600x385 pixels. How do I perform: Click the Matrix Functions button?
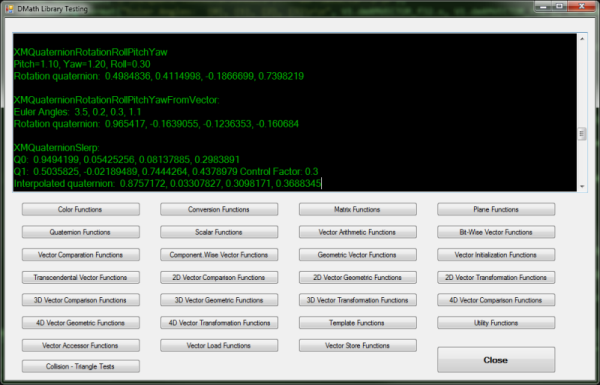click(358, 209)
